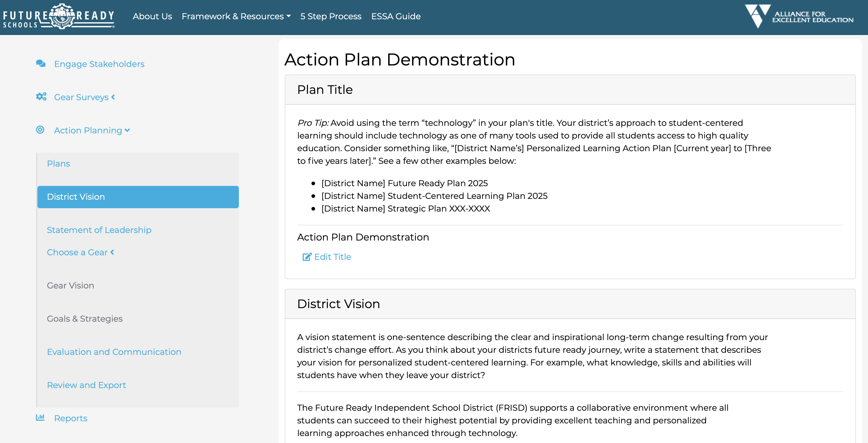Click the Action Planning target icon
Screen dimensions: 868x443
pos(40,130)
